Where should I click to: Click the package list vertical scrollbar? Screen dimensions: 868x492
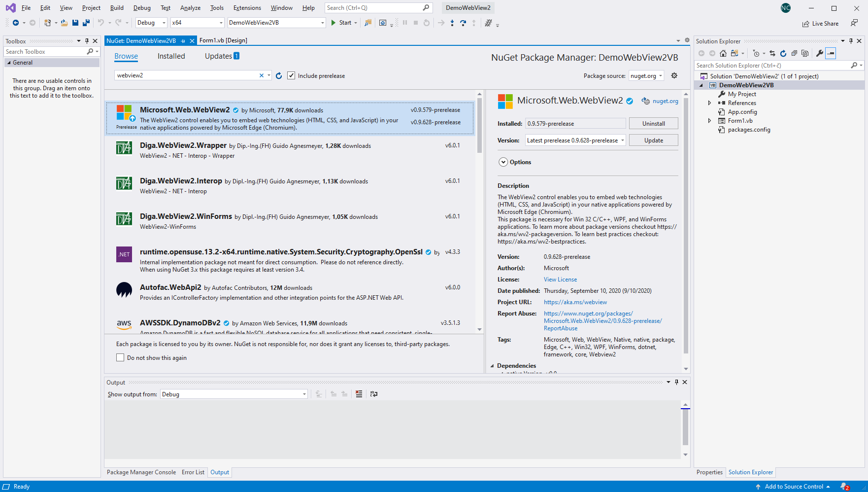(x=479, y=125)
